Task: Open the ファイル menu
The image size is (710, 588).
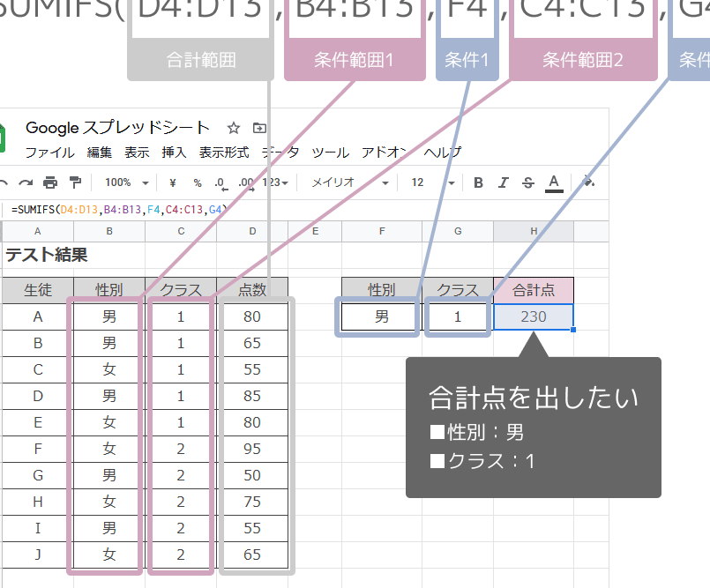Action: (49, 153)
